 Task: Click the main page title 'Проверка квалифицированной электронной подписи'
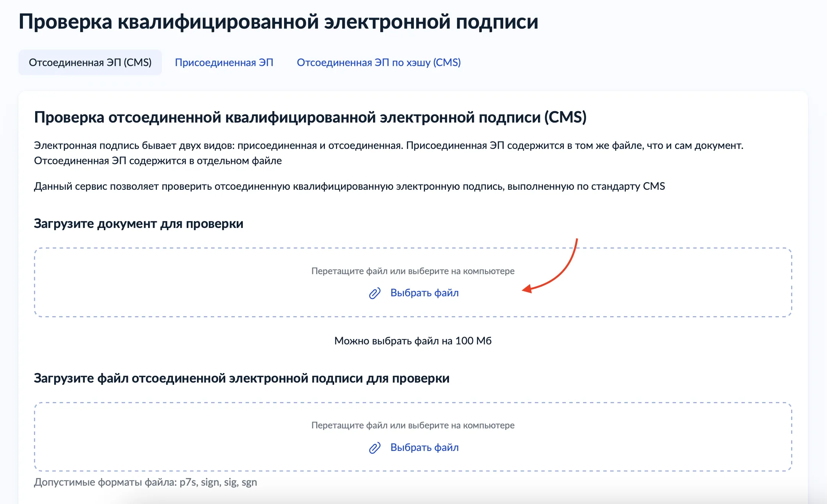pos(278,22)
